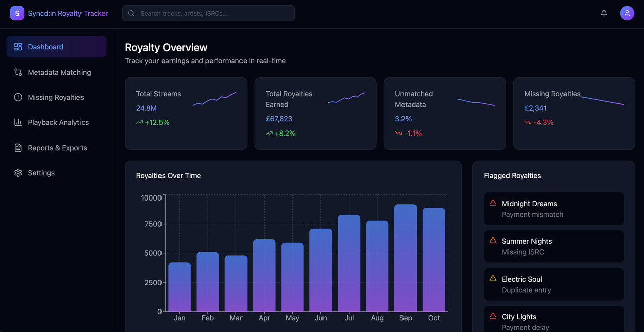Image resolution: width=644 pixels, height=332 pixels.
Task: Click the £2,341 missing royalties value
Action: coord(536,108)
